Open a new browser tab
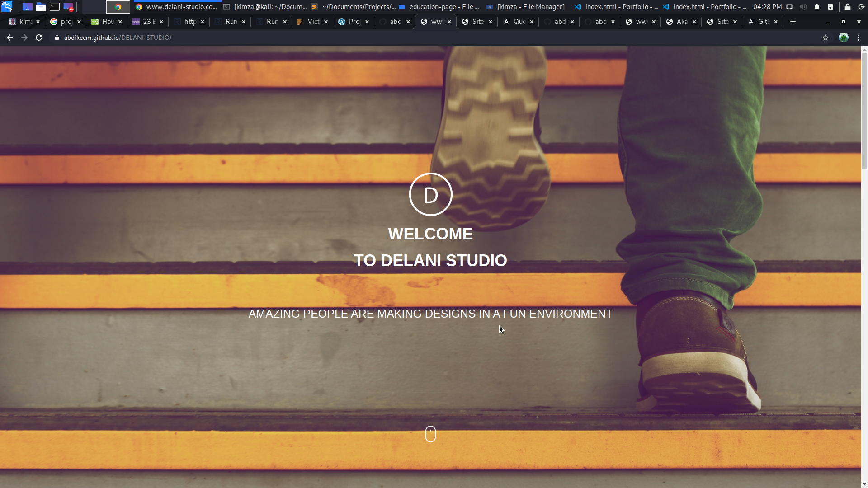 793,22
